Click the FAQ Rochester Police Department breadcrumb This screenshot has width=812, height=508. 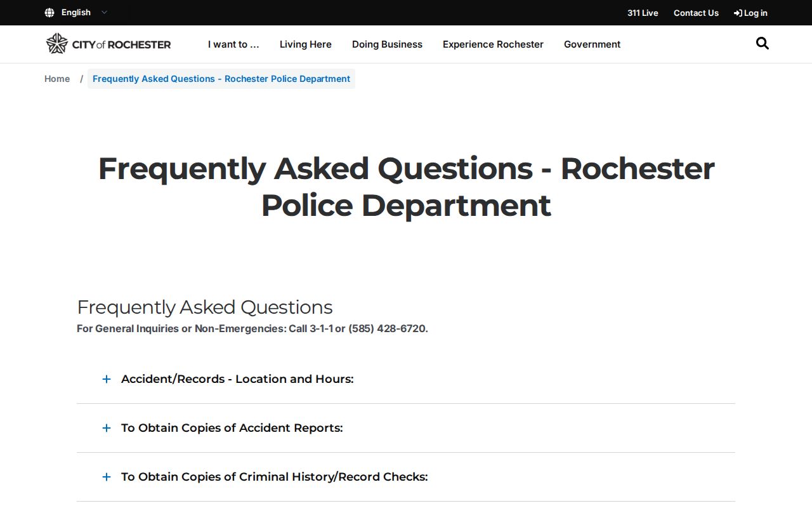click(221, 79)
